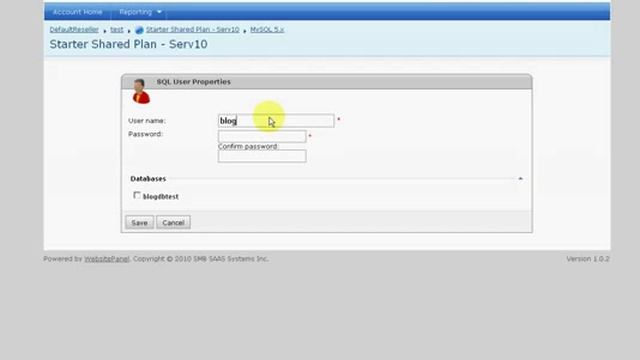Go to DefaultReseller breadcrumb link

tap(74, 29)
